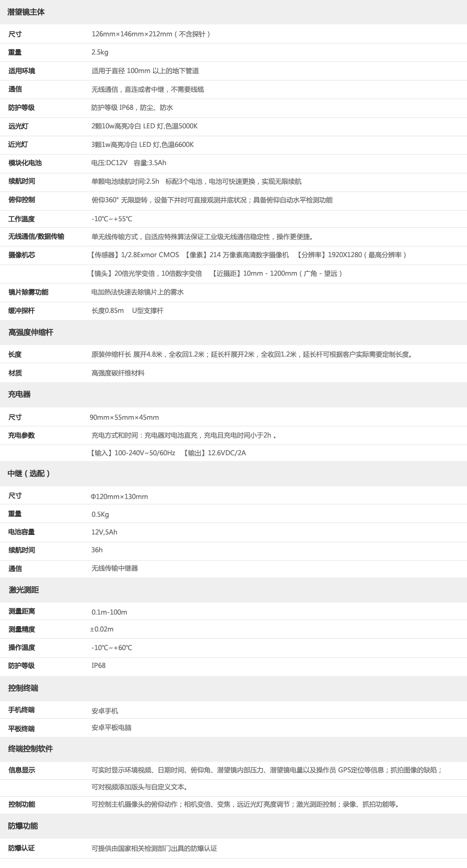467x868 pixels.
Task: Click the 摄像机芯 row label
Action: (22, 255)
